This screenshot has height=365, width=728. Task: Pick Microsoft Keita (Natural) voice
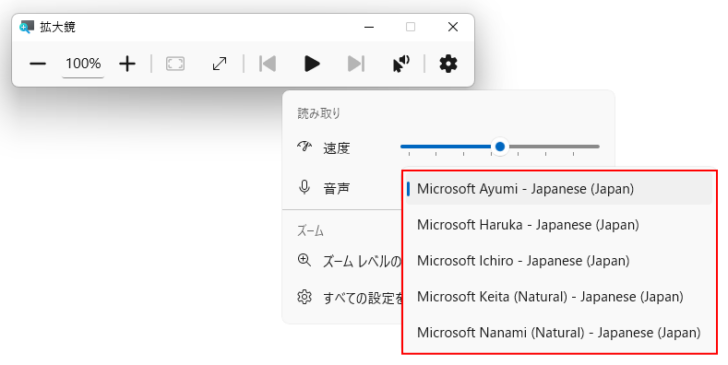pos(559,296)
